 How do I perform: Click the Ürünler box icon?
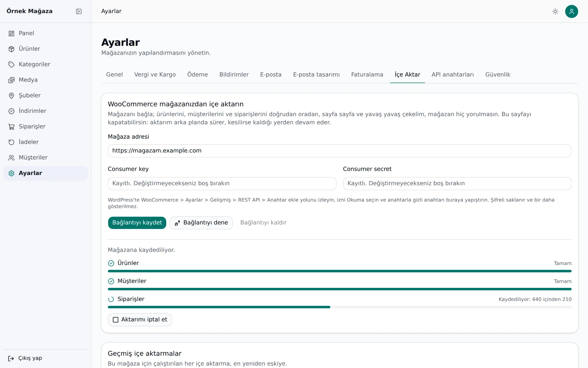11,49
